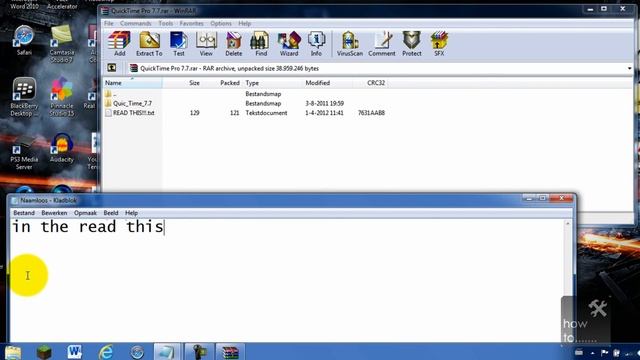Open BlackBerry Desktop shortcut
The width and height of the screenshot is (640, 360).
coord(24,97)
